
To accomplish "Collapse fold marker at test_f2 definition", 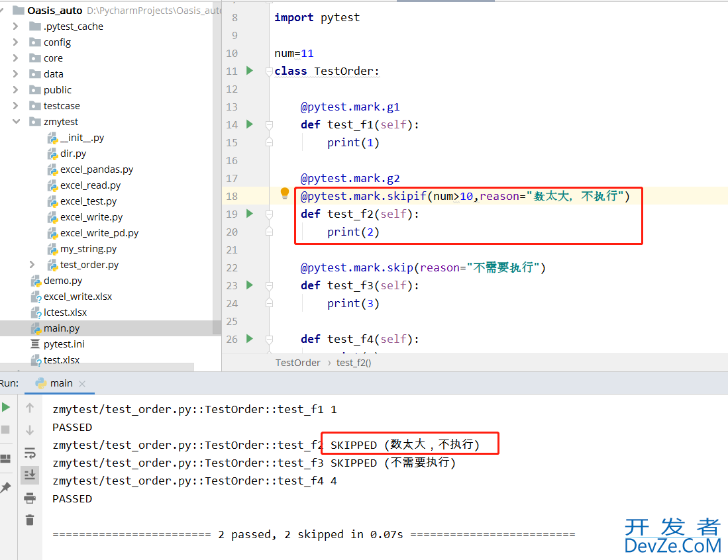I will pos(269,214).
